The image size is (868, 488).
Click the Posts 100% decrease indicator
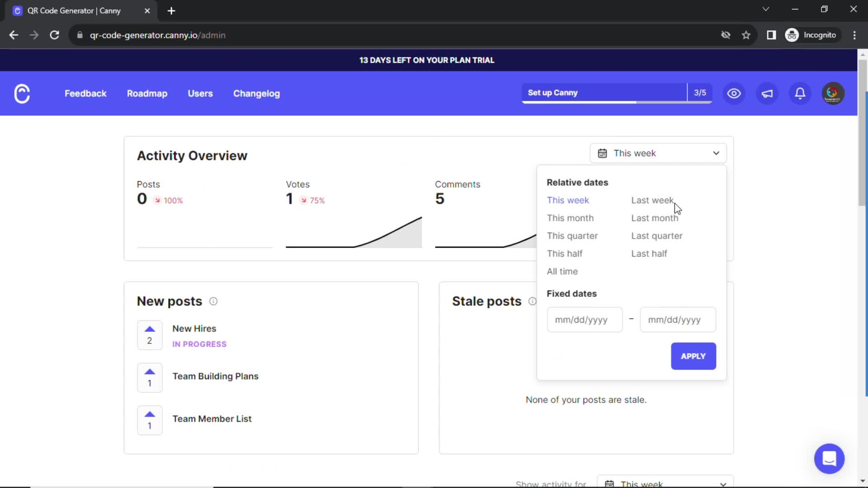pos(168,201)
